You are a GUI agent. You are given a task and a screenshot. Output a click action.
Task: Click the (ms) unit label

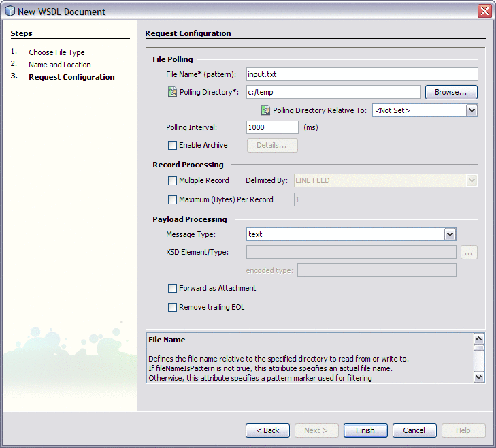311,127
